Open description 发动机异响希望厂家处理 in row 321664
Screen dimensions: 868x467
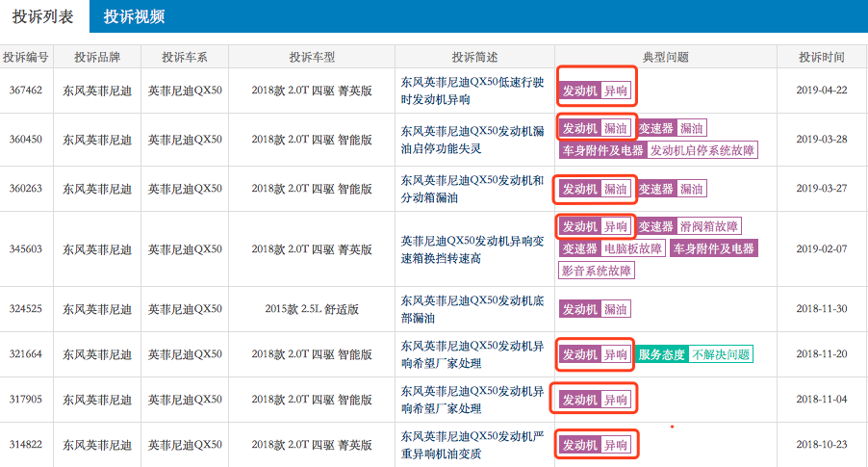(x=472, y=354)
